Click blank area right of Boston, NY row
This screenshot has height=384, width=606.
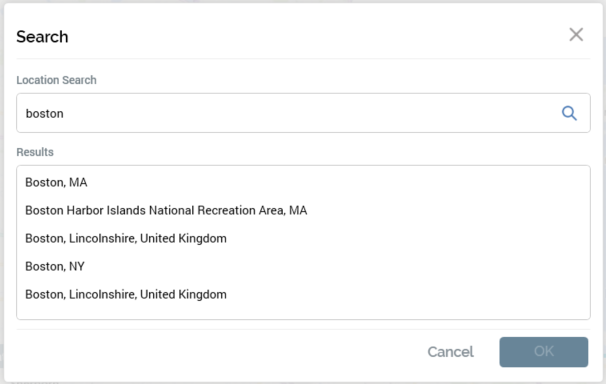pyautogui.click(x=336, y=267)
